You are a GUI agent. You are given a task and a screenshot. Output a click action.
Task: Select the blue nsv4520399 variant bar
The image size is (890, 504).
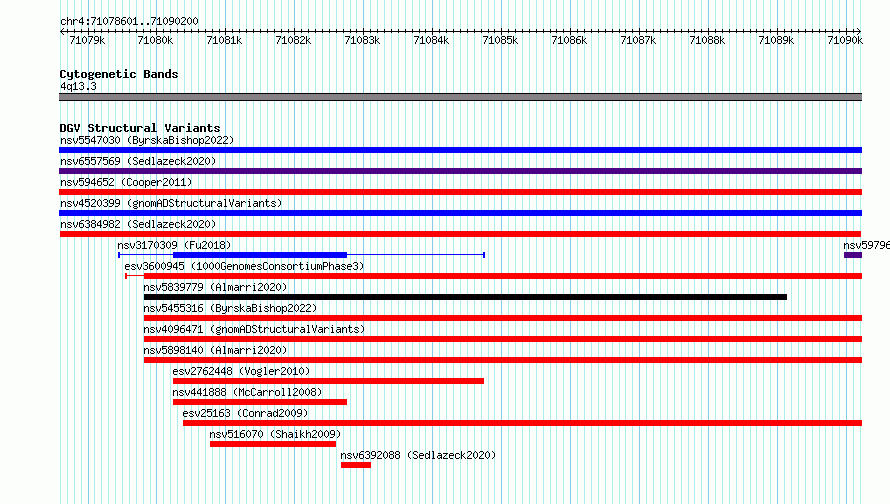460,213
